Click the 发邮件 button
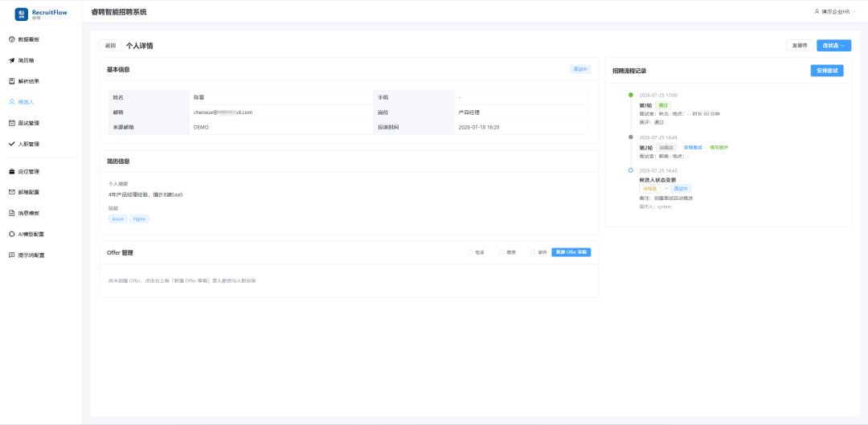Screen dimensions: 868x425 pos(800,45)
